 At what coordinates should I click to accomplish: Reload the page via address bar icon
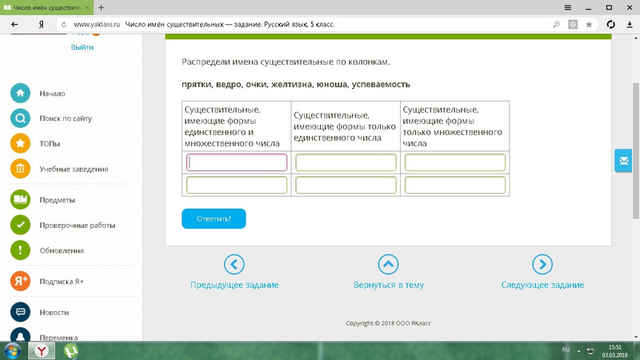point(63,24)
